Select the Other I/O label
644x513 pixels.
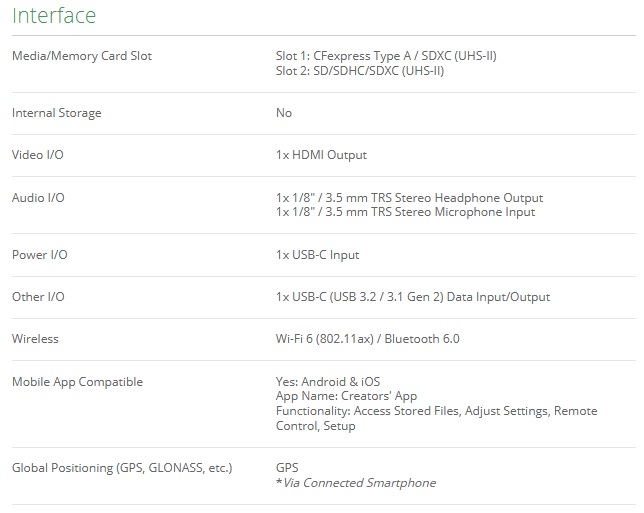point(38,297)
